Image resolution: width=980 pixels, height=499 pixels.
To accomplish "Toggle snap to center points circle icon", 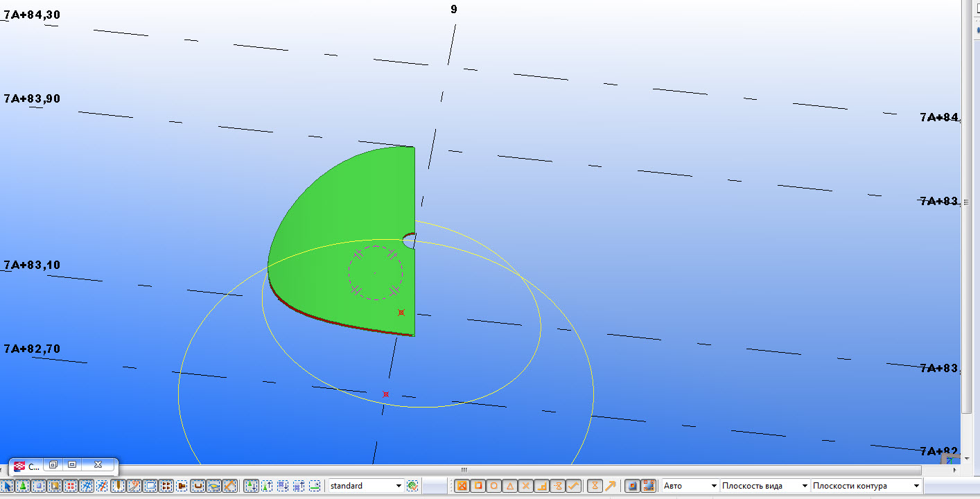I will pos(493,486).
